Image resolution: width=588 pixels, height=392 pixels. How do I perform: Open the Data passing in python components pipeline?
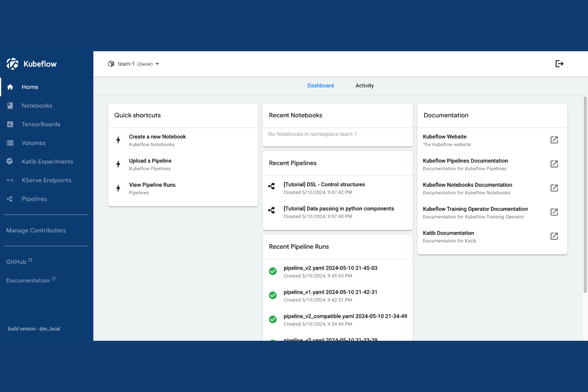coord(338,212)
